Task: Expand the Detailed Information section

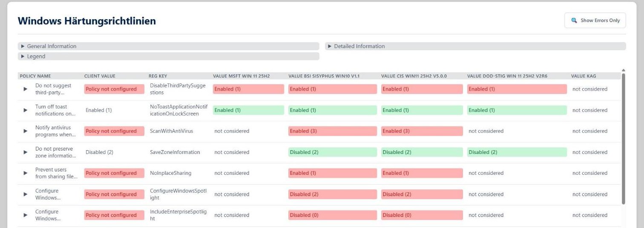Action: pos(476,46)
